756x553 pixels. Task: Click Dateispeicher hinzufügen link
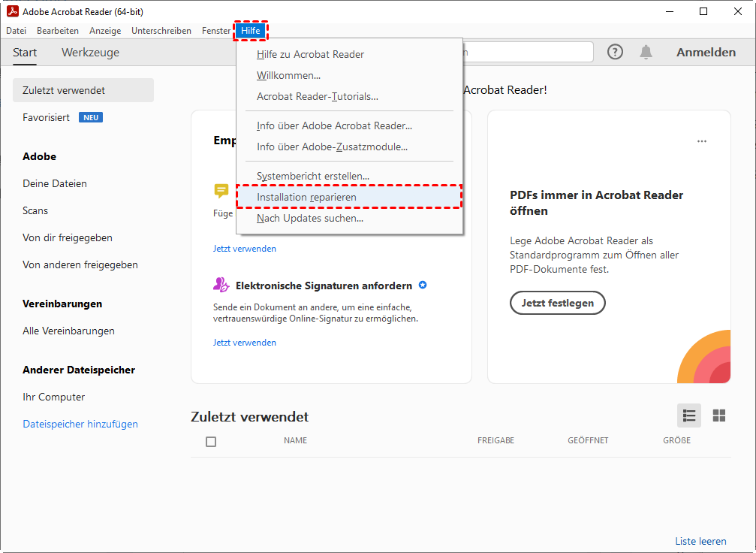(80, 425)
